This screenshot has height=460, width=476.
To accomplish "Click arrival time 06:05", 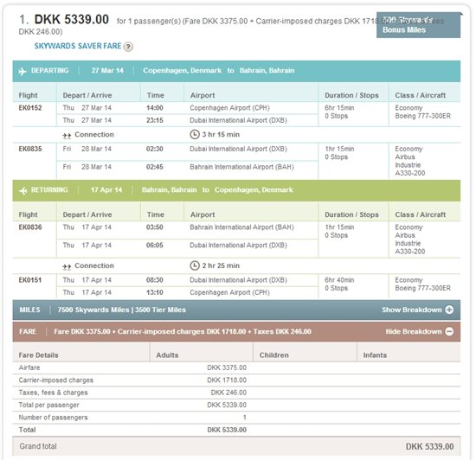I will (155, 245).
